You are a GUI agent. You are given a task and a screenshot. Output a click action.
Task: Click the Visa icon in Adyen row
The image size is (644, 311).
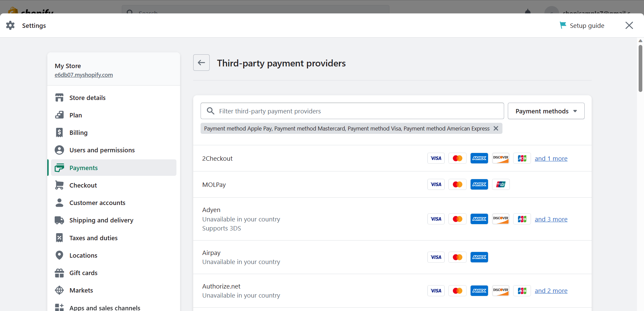(x=436, y=219)
